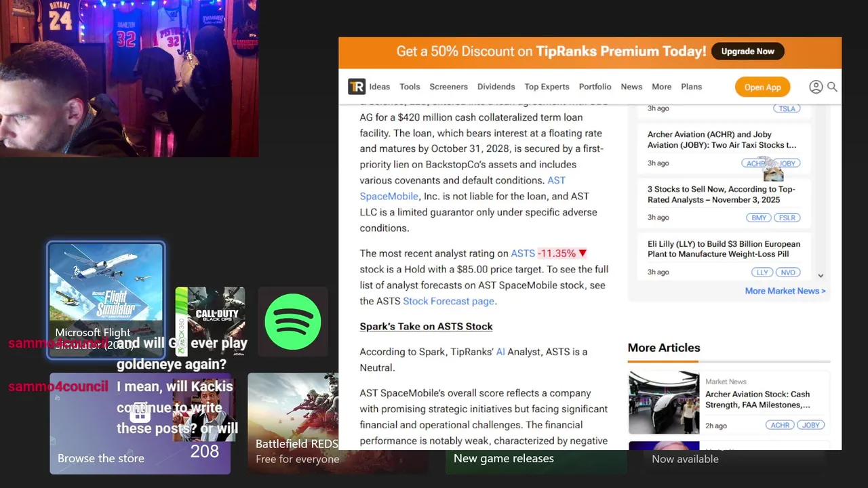Open the Archer Aviation and Joby air taxi headline
The image size is (868, 488).
pos(722,140)
